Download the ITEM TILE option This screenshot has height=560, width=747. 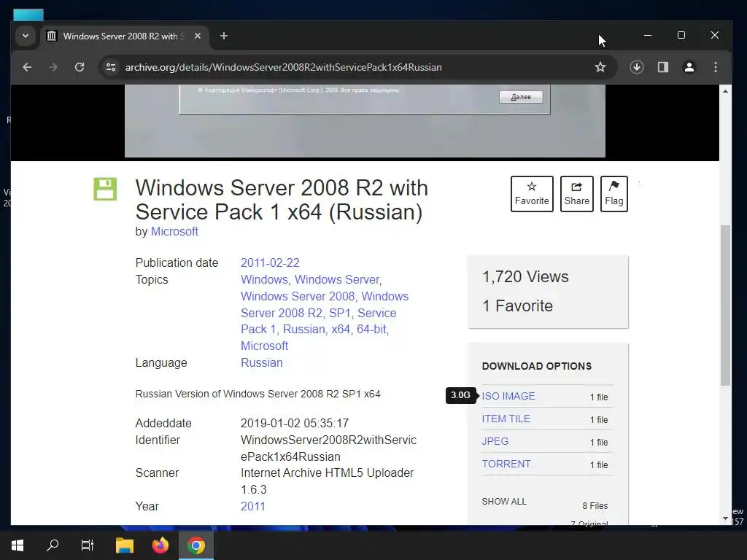pyautogui.click(x=506, y=419)
